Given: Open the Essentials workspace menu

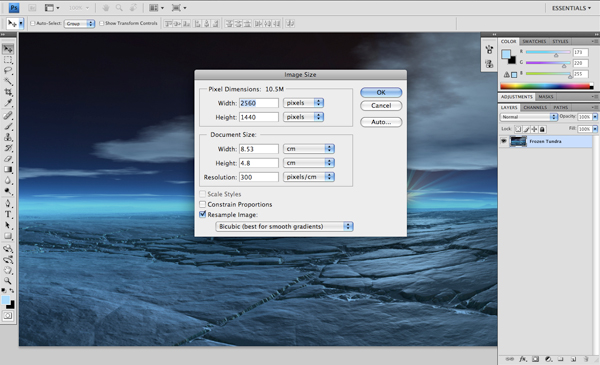Looking at the screenshot, I should coord(571,8).
